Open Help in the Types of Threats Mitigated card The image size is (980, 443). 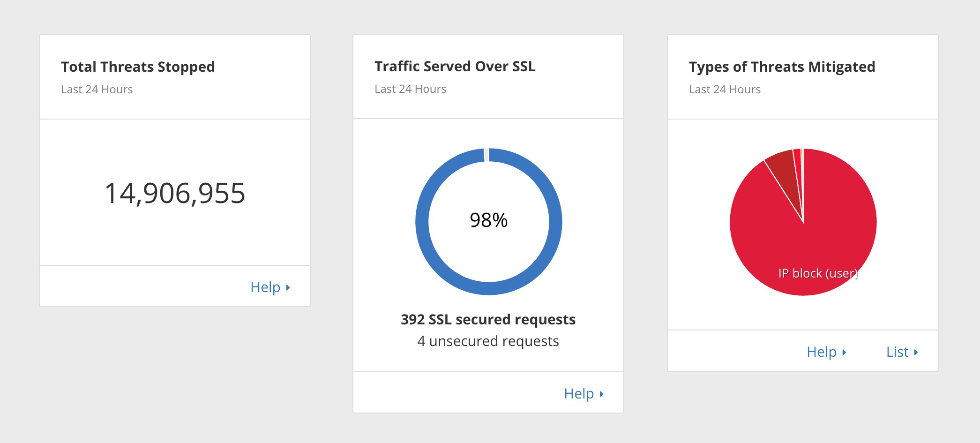coord(821,352)
